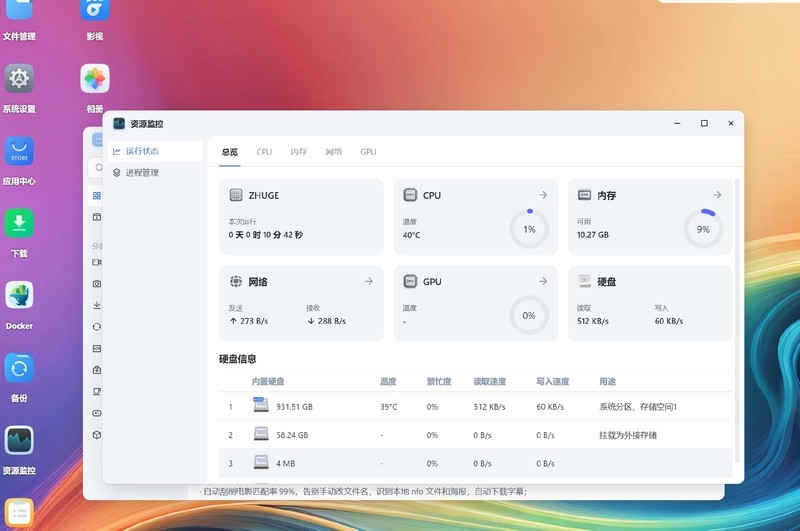Image resolution: width=800 pixels, height=531 pixels.
Task: Click the 58.24 GB disk icon
Action: (261, 434)
